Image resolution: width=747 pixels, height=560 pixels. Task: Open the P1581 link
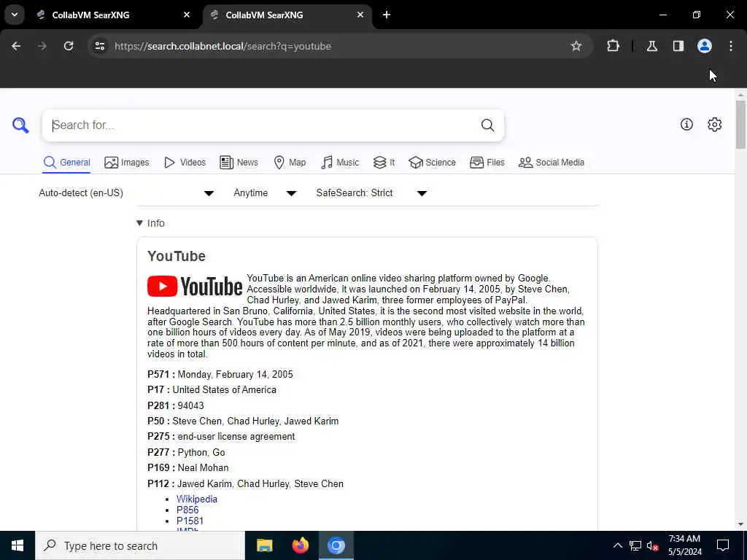190,521
